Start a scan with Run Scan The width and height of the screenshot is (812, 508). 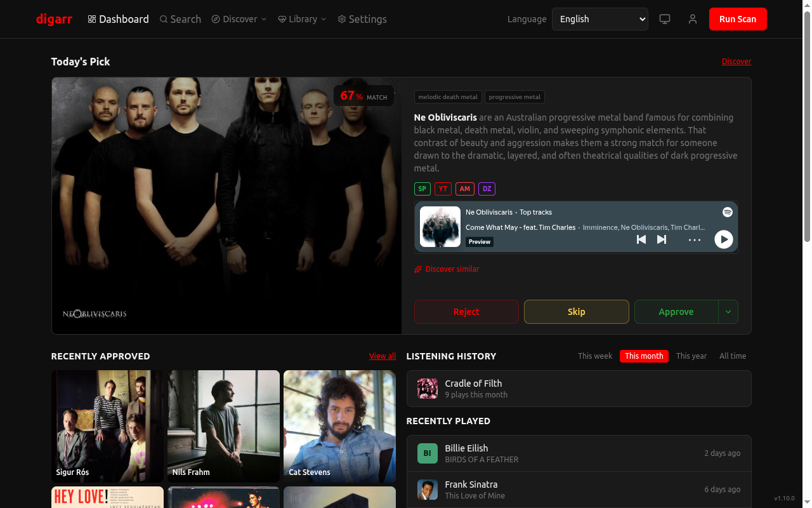tap(738, 19)
